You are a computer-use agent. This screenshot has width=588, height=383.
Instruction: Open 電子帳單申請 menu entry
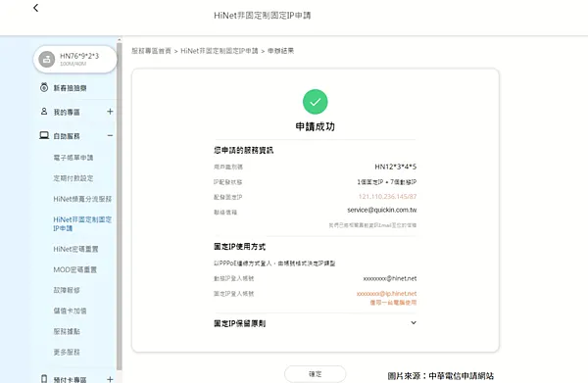coord(73,158)
